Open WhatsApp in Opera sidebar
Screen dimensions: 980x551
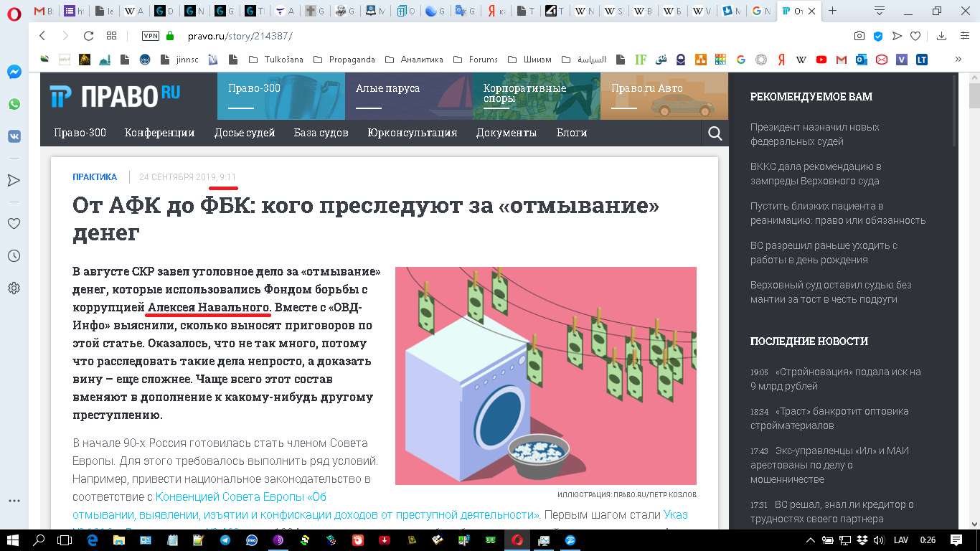[14, 105]
